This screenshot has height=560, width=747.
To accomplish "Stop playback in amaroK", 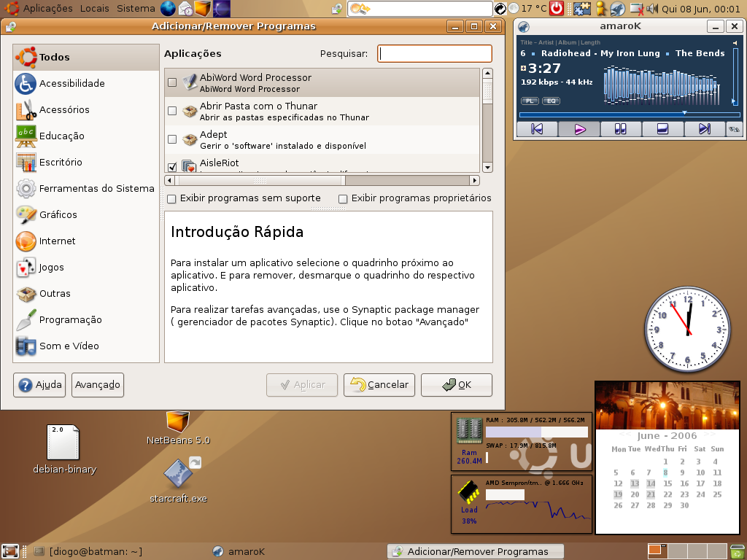I will coord(662,129).
